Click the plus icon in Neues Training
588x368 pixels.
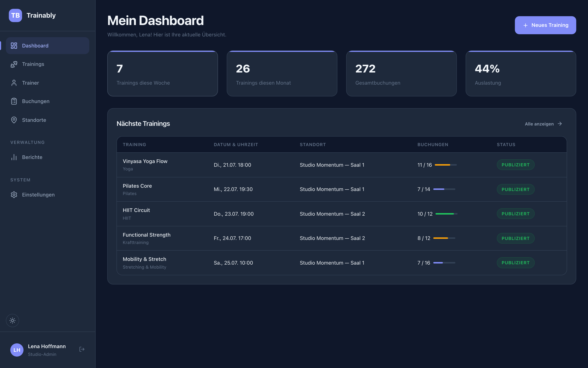pos(525,25)
